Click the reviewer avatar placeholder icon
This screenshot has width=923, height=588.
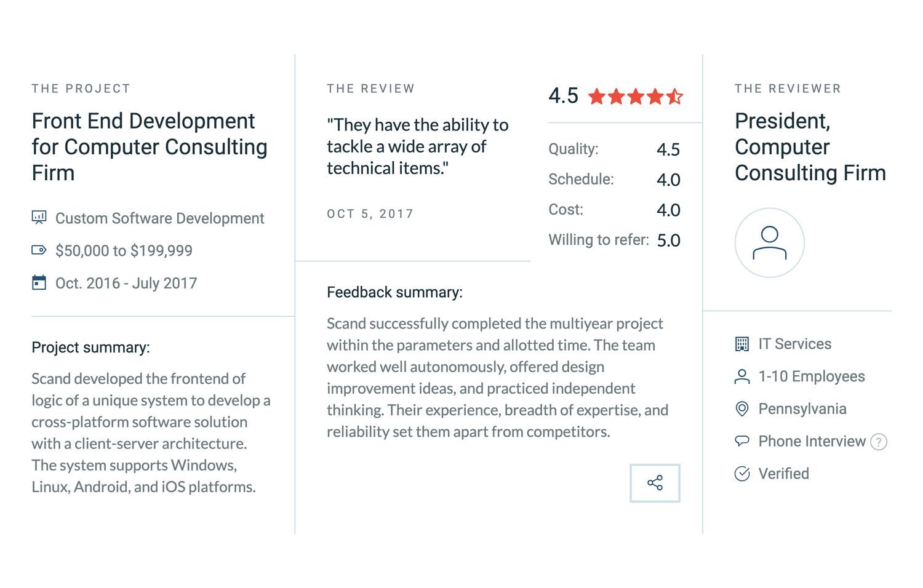[x=769, y=242]
